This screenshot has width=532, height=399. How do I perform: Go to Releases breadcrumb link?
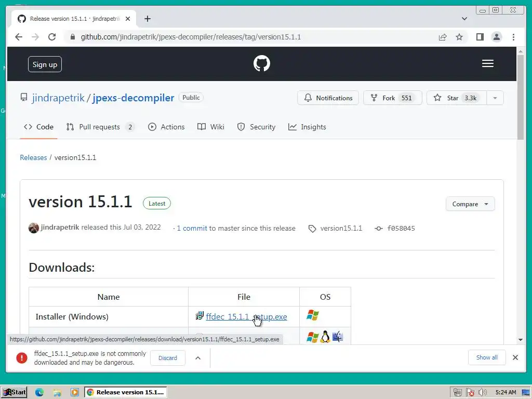[x=33, y=157]
